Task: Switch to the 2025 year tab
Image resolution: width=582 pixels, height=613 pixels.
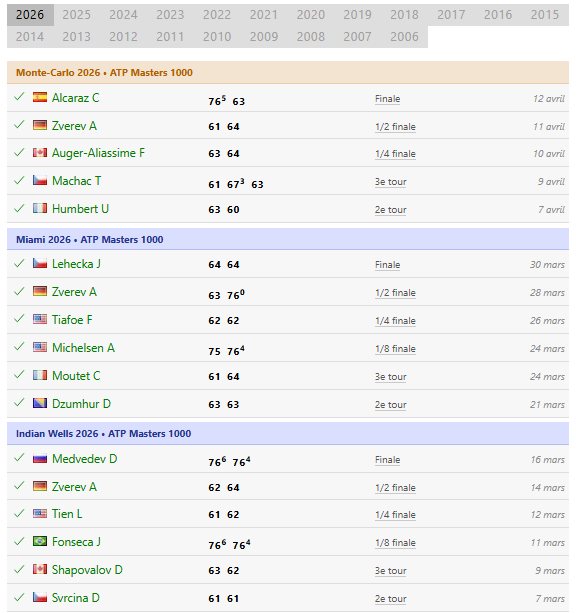Action: [x=77, y=15]
